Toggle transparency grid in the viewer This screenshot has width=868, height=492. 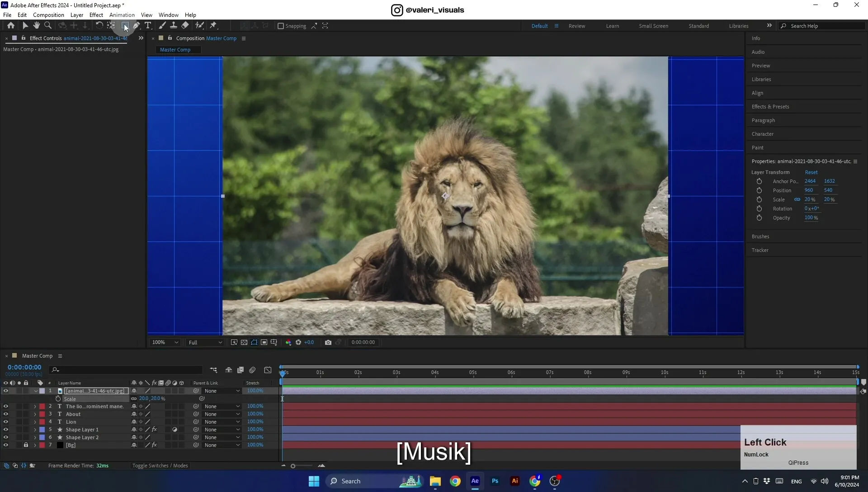pyautogui.click(x=244, y=342)
